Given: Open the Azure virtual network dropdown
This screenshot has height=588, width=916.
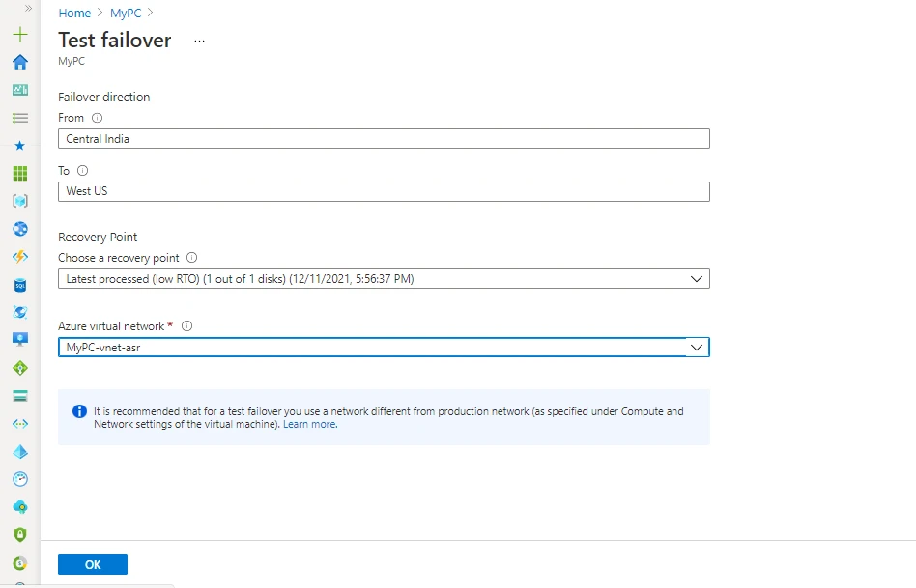Looking at the screenshot, I should click(697, 347).
